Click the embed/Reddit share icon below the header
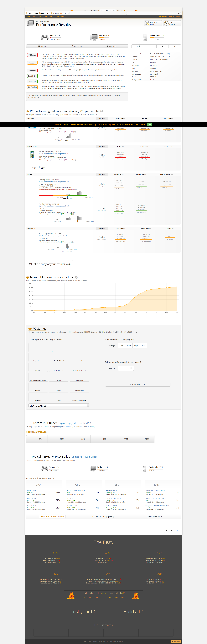Image resolution: width=207 pixels, height=644 pixels. pos(138,46)
